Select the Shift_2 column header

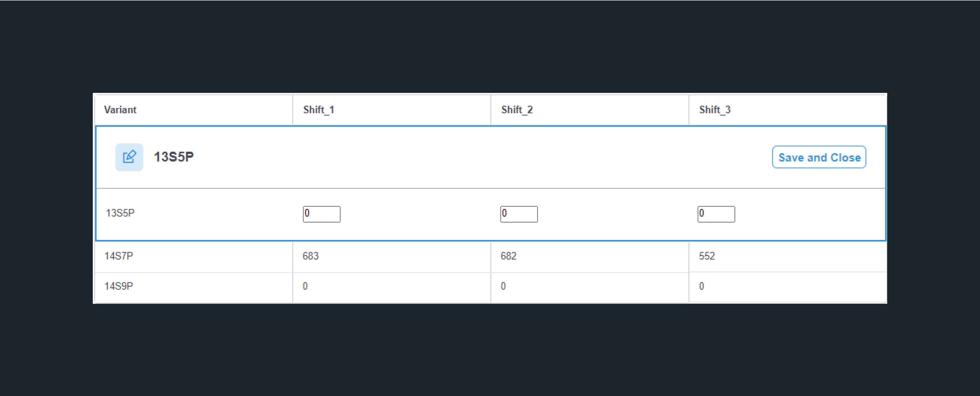tap(590, 110)
